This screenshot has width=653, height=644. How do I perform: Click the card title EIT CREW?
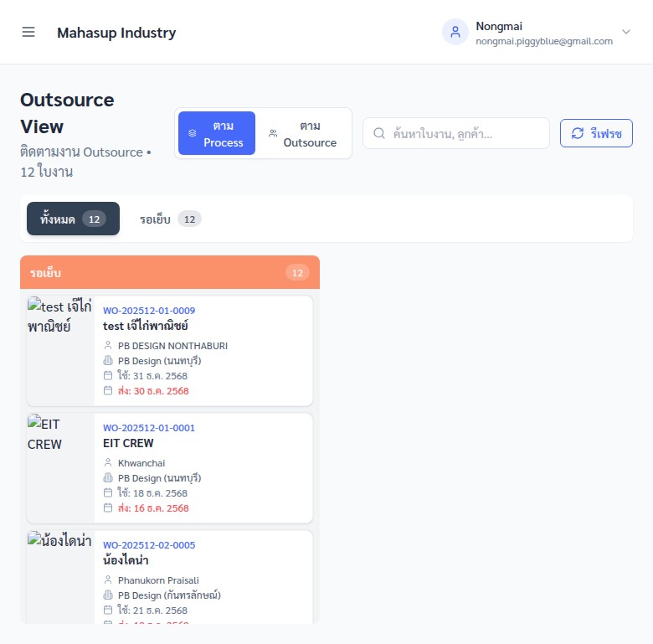[x=128, y=443]
